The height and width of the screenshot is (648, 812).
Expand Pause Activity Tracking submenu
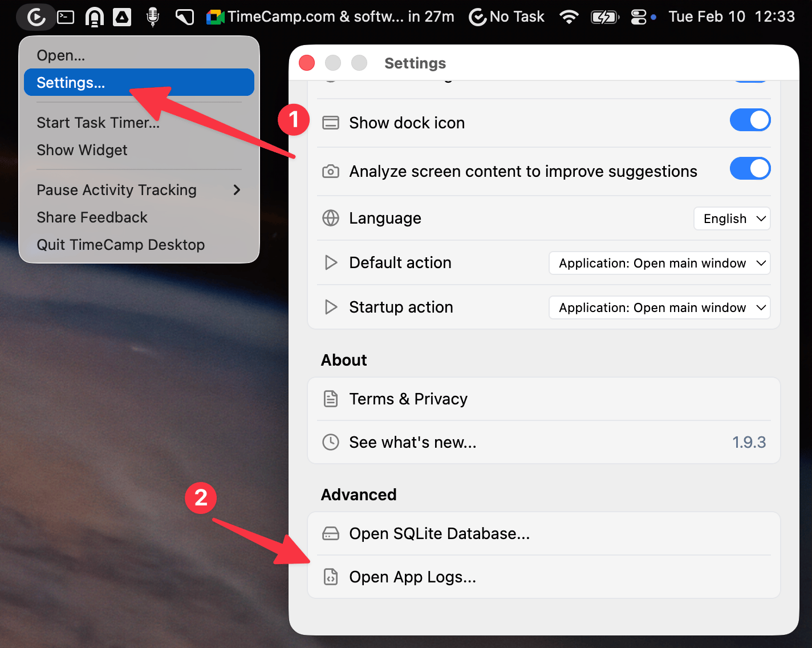(116, 190)
